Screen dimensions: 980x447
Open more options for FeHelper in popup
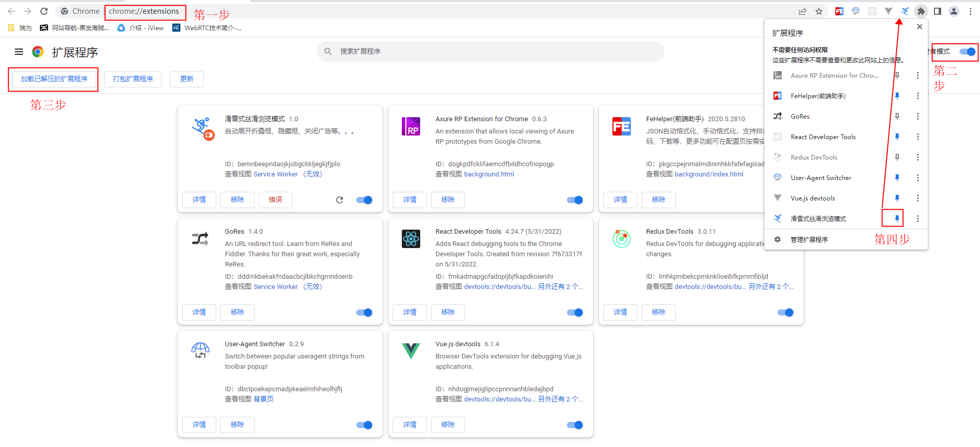[918, 96]
